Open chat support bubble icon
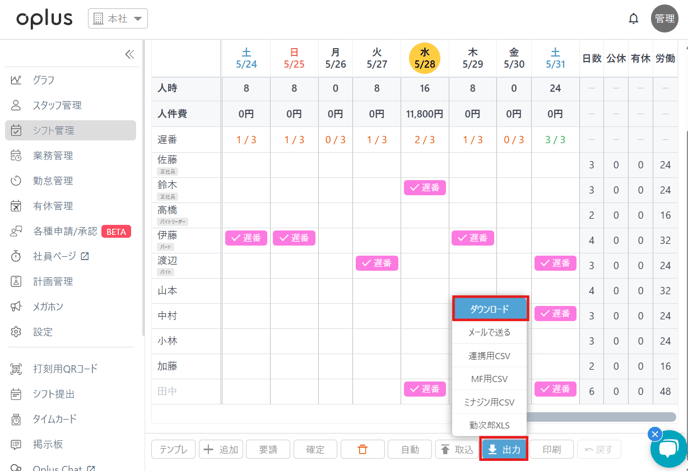This screenshot has width=688, height=471. click(667, 449)
